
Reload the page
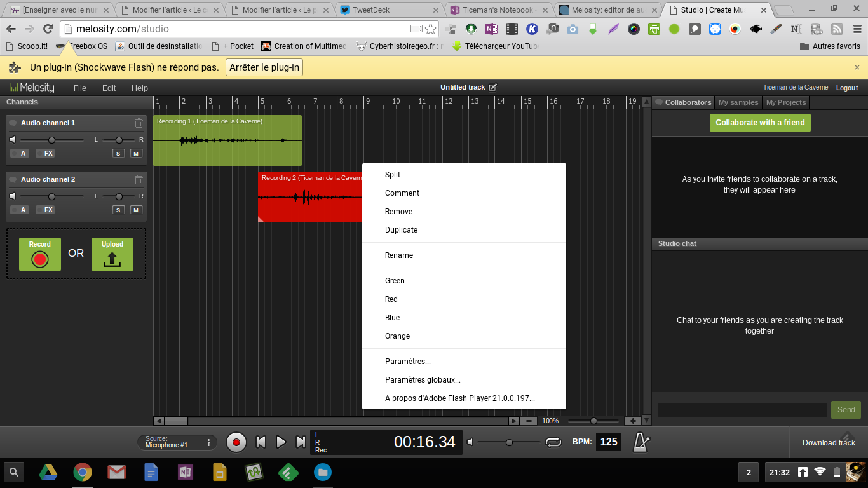pyautogui.click(x=48, y=29)
